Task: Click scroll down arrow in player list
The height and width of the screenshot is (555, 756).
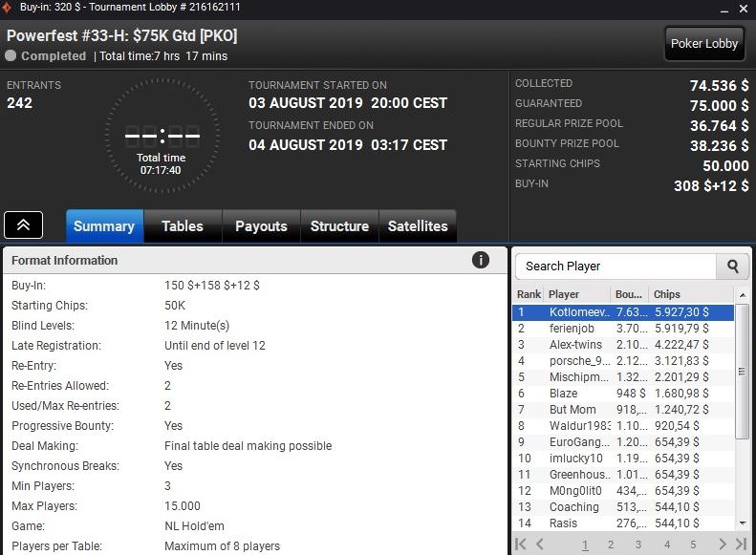Action: [x=743, y=523]
